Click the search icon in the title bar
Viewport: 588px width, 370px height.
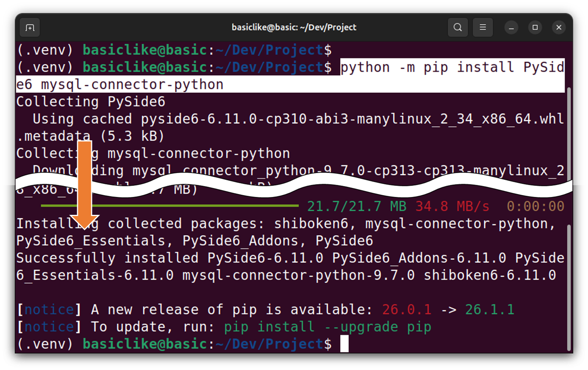458,27
